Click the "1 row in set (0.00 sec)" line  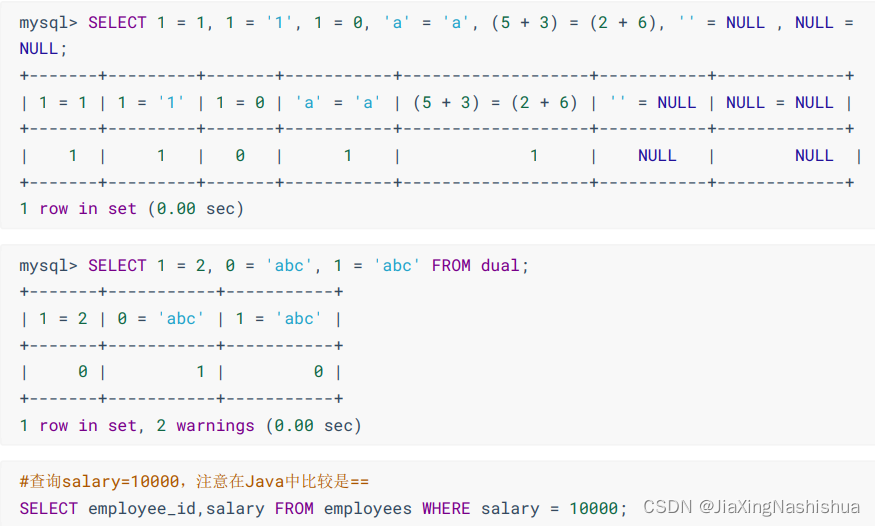coord(132,209)
